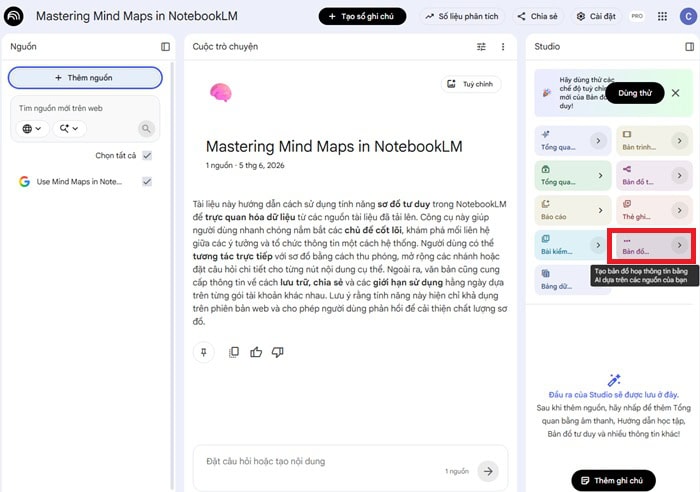The height and width of the screenshot is (492, 700).
Task: Expand options for Bài kiểm... card
Action: click(598, 245)
